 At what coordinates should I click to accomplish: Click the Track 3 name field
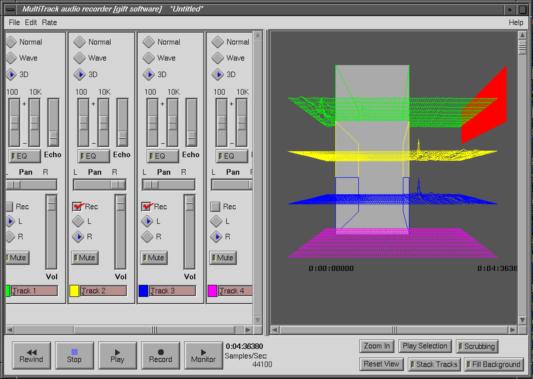tap(172, 291)
